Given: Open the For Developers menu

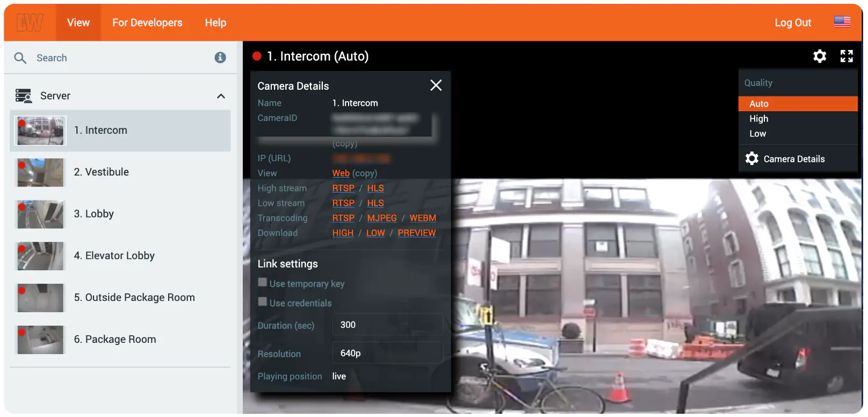Looking at the screenshot, I should coord(147,23).
